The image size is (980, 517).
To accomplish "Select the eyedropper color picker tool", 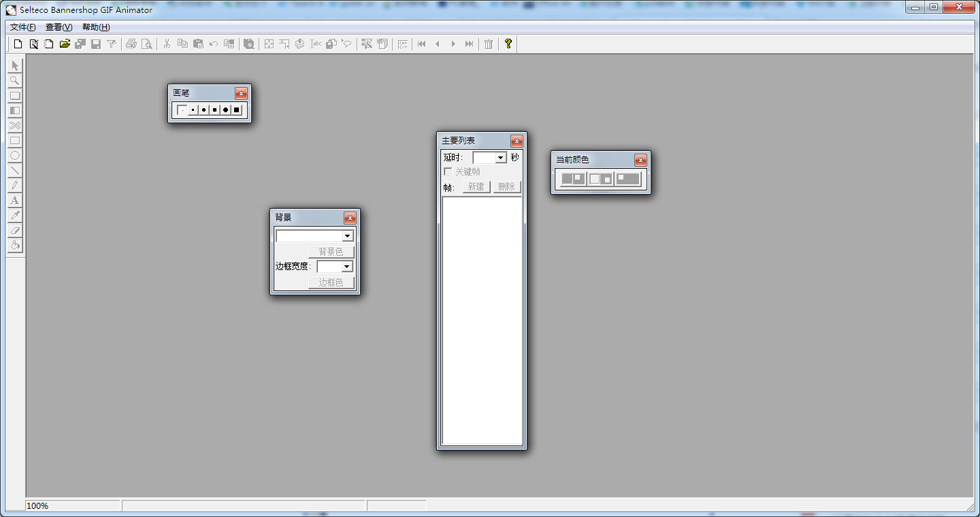I will coord(15,216).
